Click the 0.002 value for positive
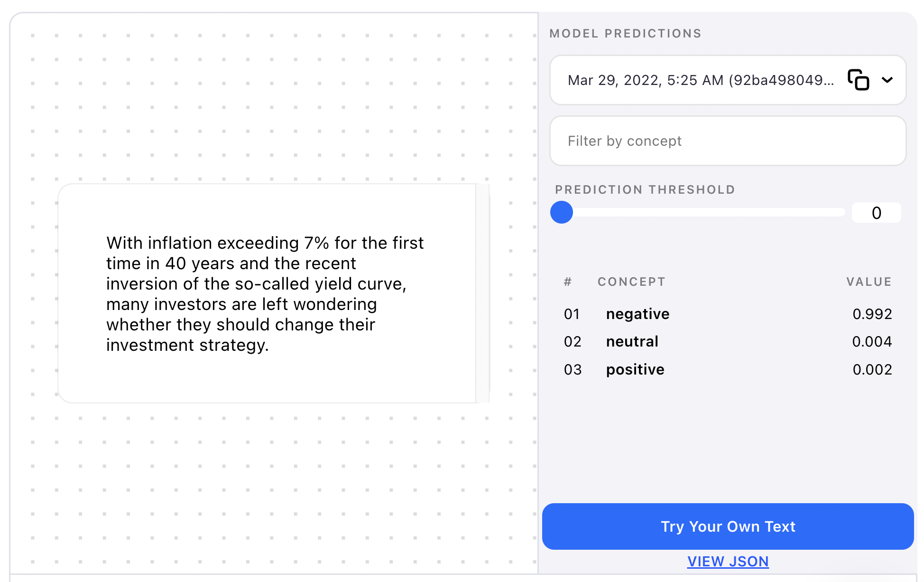The image size is (924, 582). coord(872,369)
